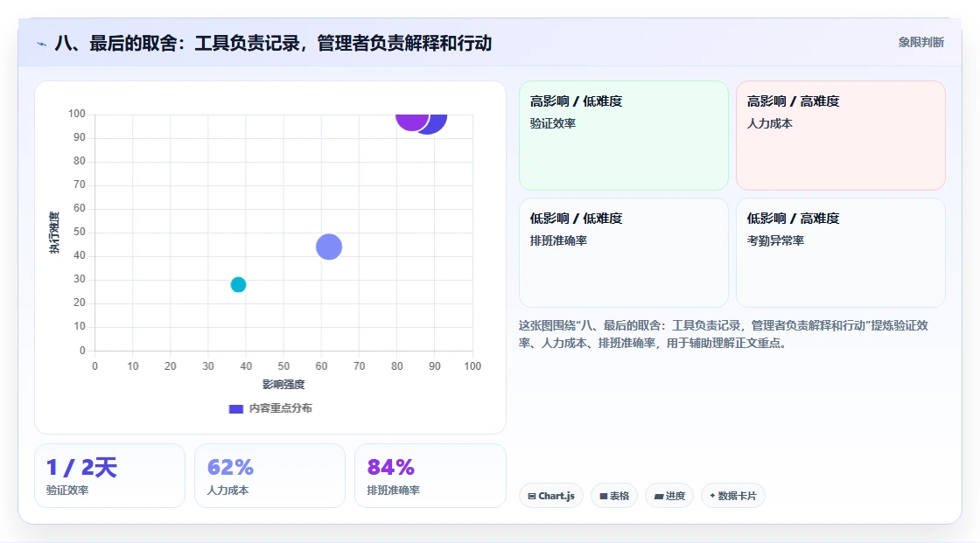Click the 排班准确率 text in quadrant card

pyautogui.click(x=558, y=240)
